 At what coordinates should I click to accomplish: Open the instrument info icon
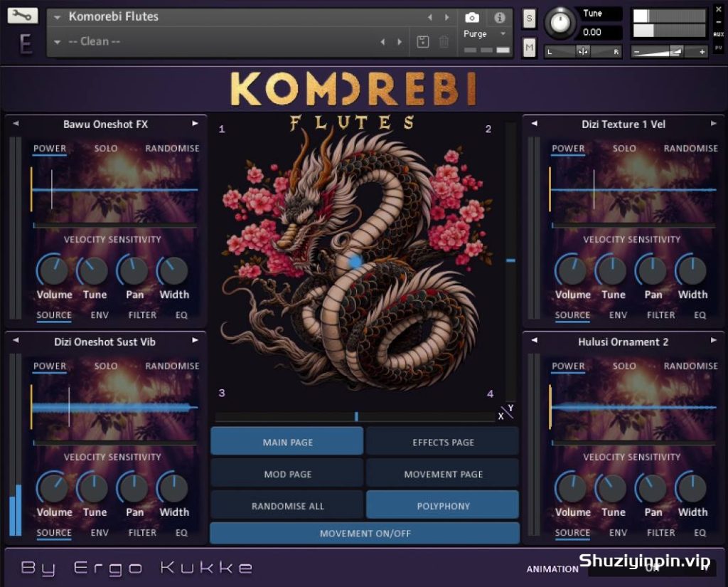pyautogui.click(x=500, y=18)
